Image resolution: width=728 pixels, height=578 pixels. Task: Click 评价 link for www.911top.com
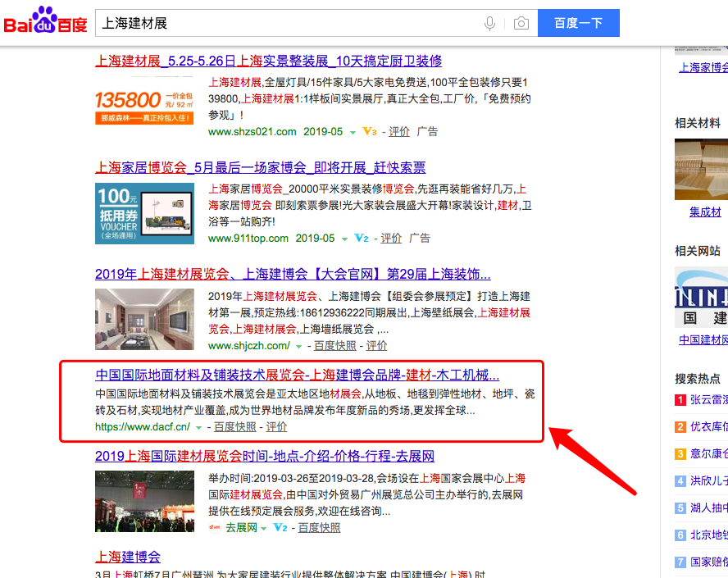tap(391, 238)
